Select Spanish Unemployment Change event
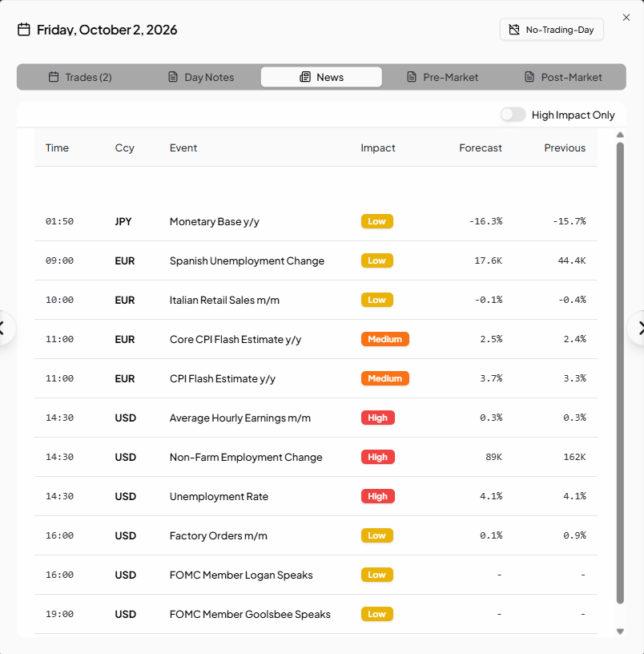The image size is (644, 654). pyautogui.click(x=316, y=260)
